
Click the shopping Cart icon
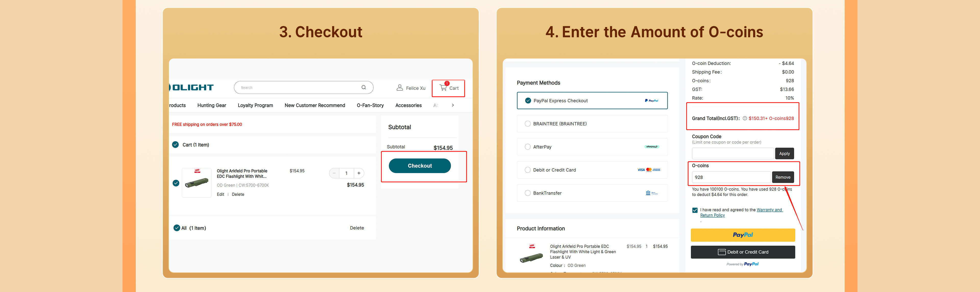444,88
